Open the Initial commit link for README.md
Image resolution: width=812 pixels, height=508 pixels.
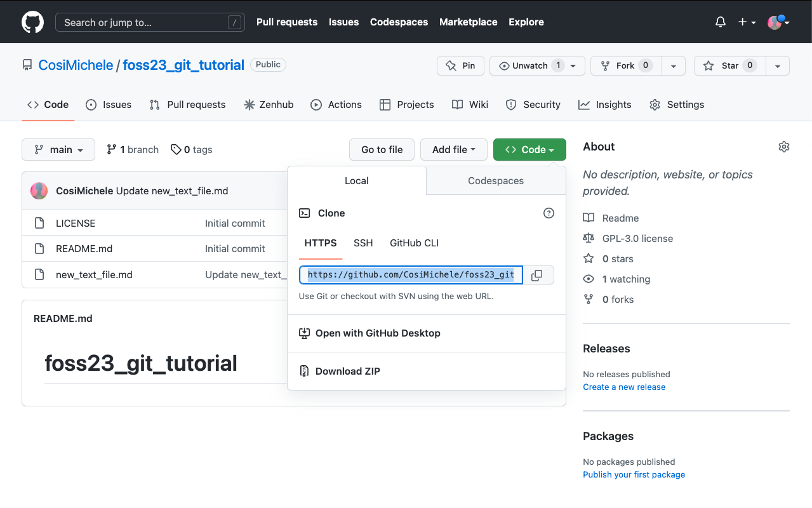click(235, 249)
